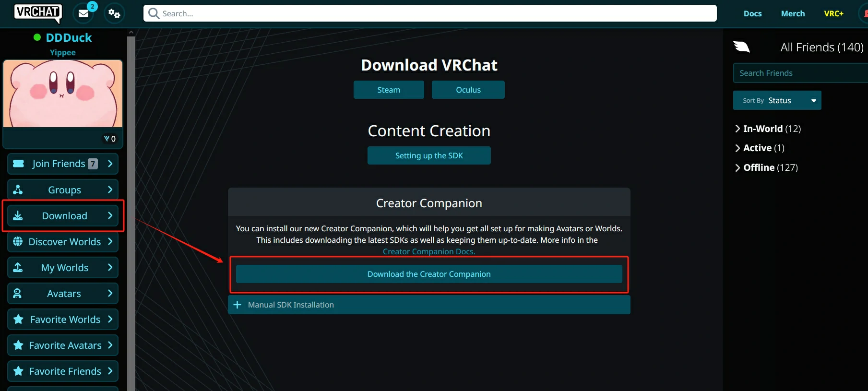This screenshot has height=391, width=868.
Task: Click the Setting up the SDK button
Action: 429,155
